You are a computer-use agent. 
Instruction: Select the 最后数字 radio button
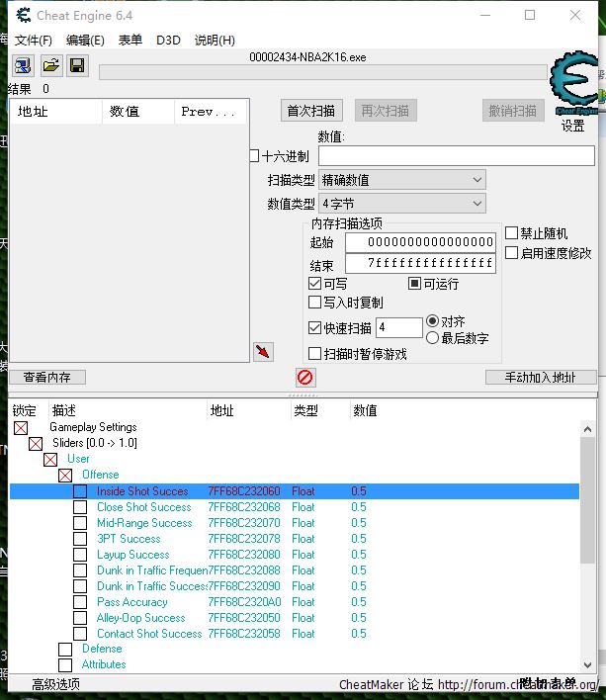click(x=432, y=338)
